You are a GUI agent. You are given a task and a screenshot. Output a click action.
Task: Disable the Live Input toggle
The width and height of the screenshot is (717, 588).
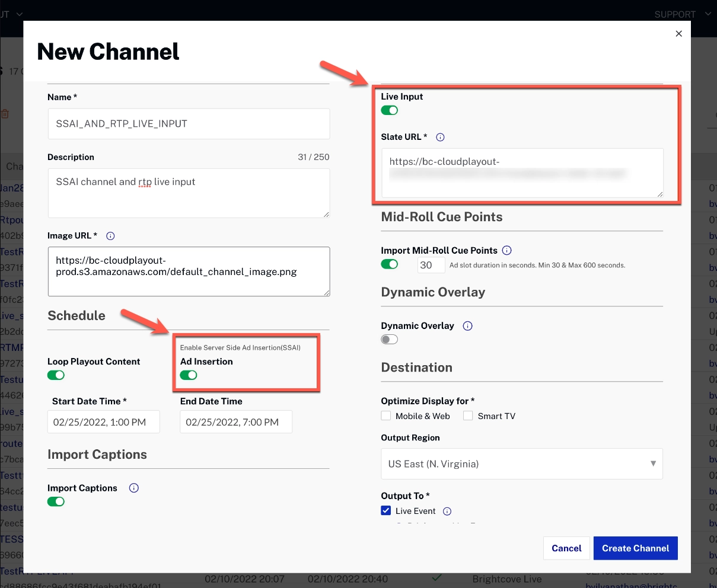[x=390, y=110]
